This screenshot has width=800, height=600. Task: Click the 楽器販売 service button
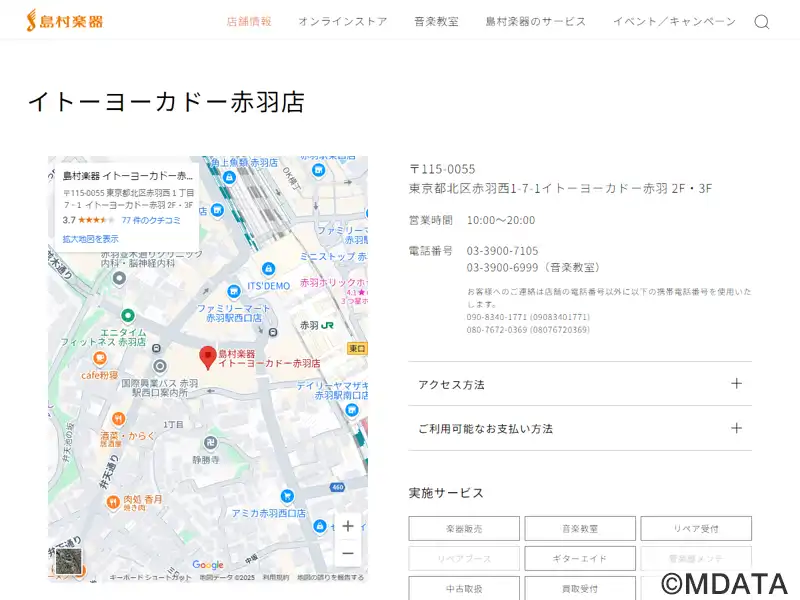pyautogui.click(x=464, y=529)
